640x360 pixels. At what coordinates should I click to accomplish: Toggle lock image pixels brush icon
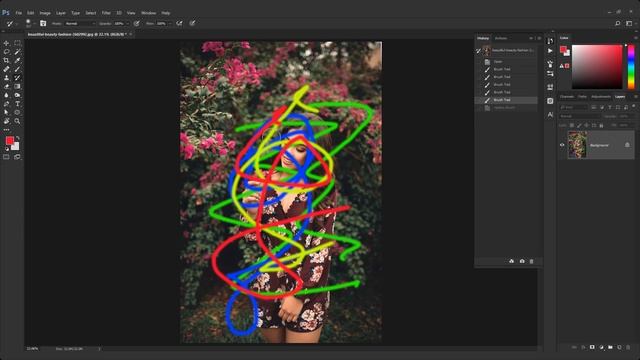click(x=579, y=125)
